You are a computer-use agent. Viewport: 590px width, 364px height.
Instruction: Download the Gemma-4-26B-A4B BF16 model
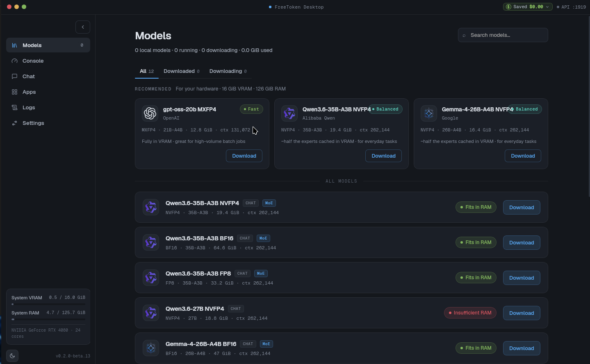[x=522, y=348]
